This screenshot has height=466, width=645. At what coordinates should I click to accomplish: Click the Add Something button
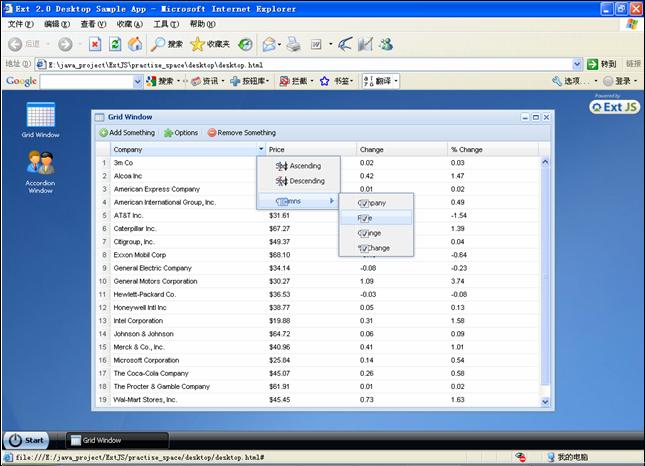point(127,133)
